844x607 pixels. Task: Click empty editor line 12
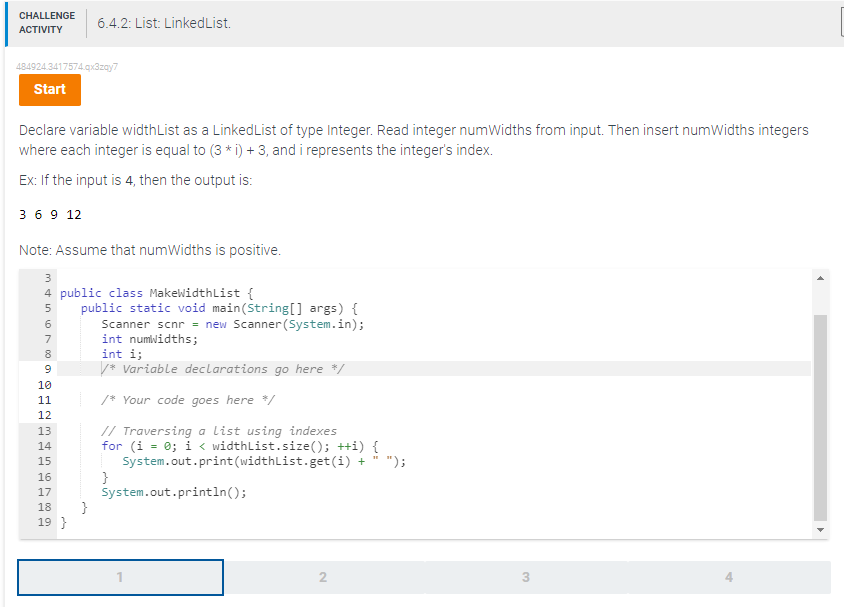point(434,415)
